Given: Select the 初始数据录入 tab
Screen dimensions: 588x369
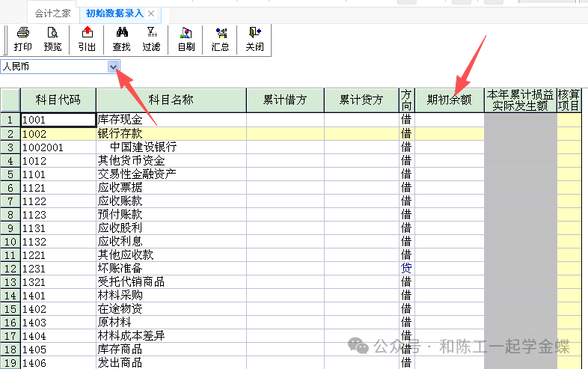Looking at the screenshot, I should [114, 13].
